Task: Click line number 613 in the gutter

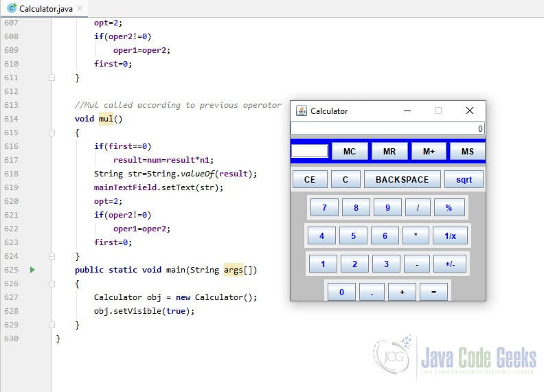Action: pyautogui.click(x=12, y=105)
